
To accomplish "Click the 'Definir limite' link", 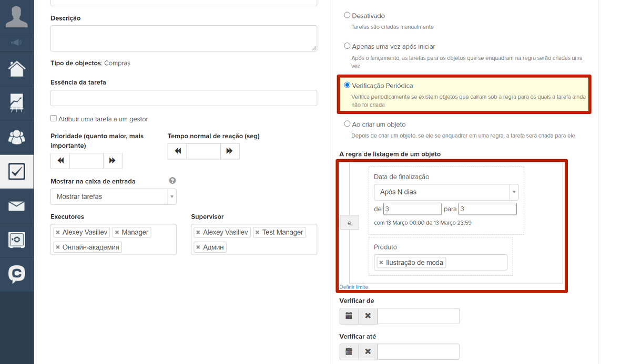I will click(353, 287).
